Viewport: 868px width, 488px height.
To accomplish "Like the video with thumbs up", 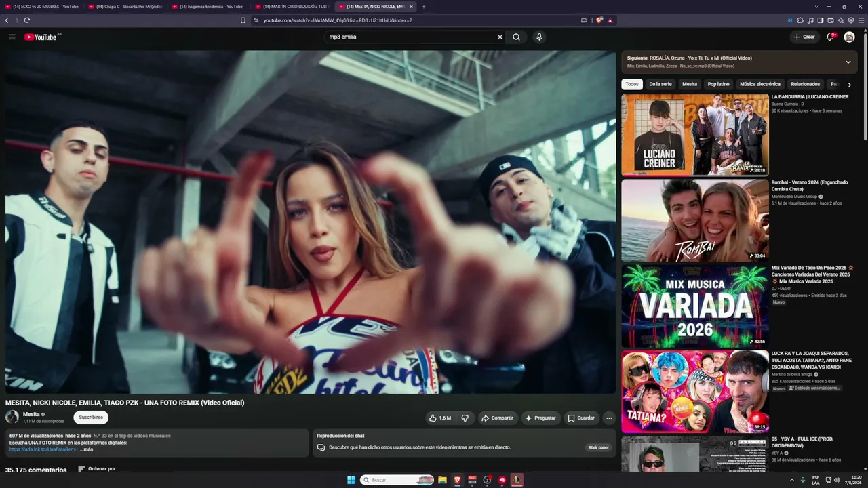I will coord(439,418).
